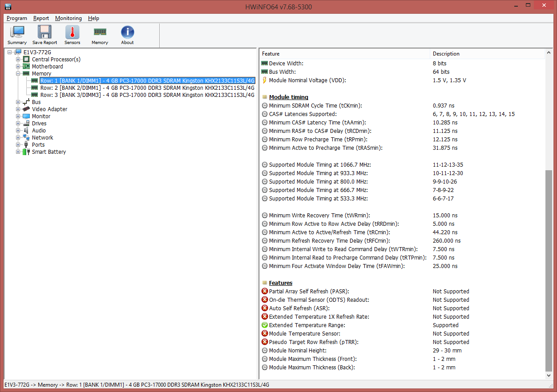Expand the Smart Battery node
The image size is (557, 392).
click(x=18, y=152)
